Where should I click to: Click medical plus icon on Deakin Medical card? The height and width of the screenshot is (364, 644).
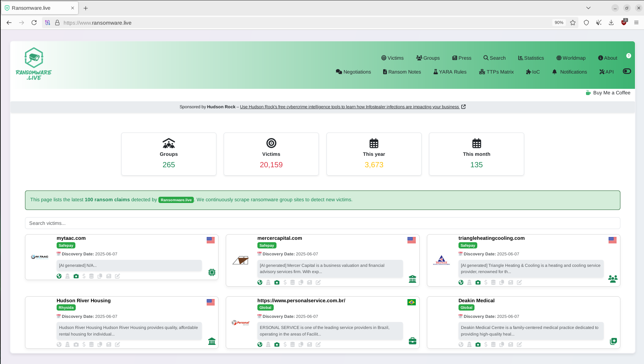[613, 341]
